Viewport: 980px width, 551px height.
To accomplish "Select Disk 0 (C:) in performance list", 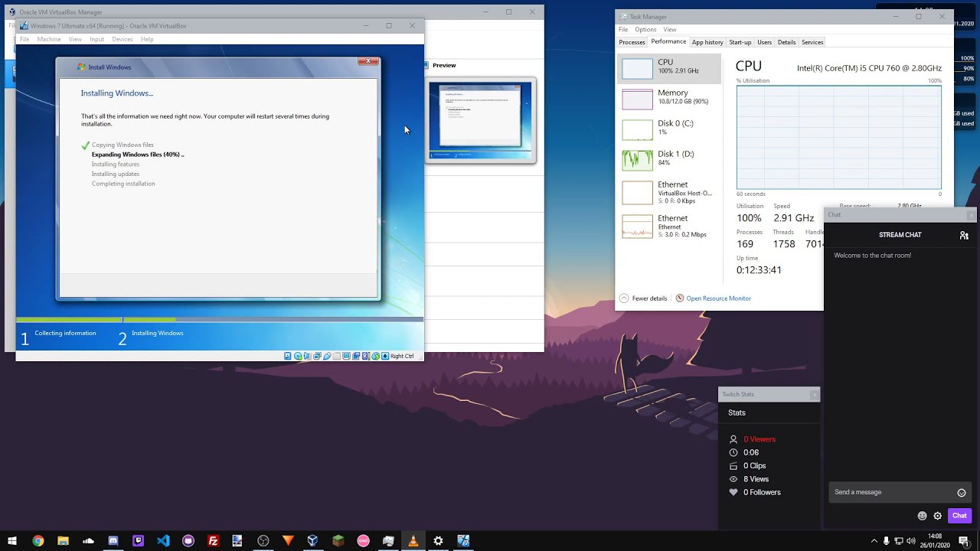I will [669, 129].
